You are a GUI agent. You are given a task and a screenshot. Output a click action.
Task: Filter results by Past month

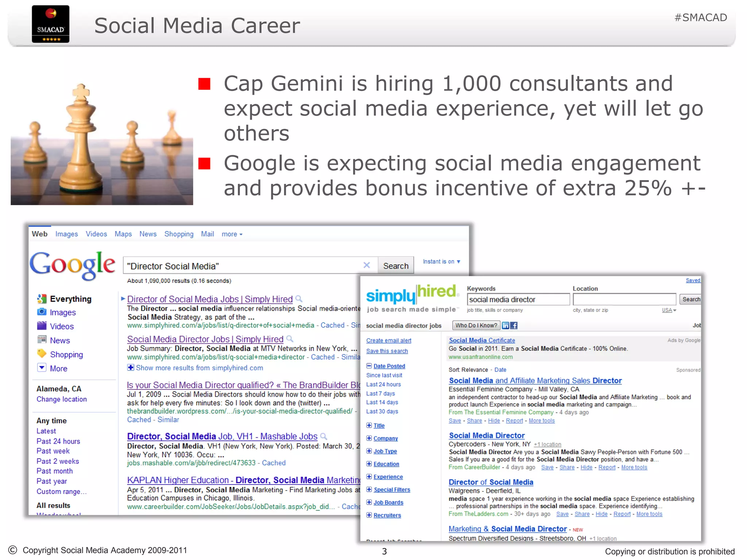[54, 471]
